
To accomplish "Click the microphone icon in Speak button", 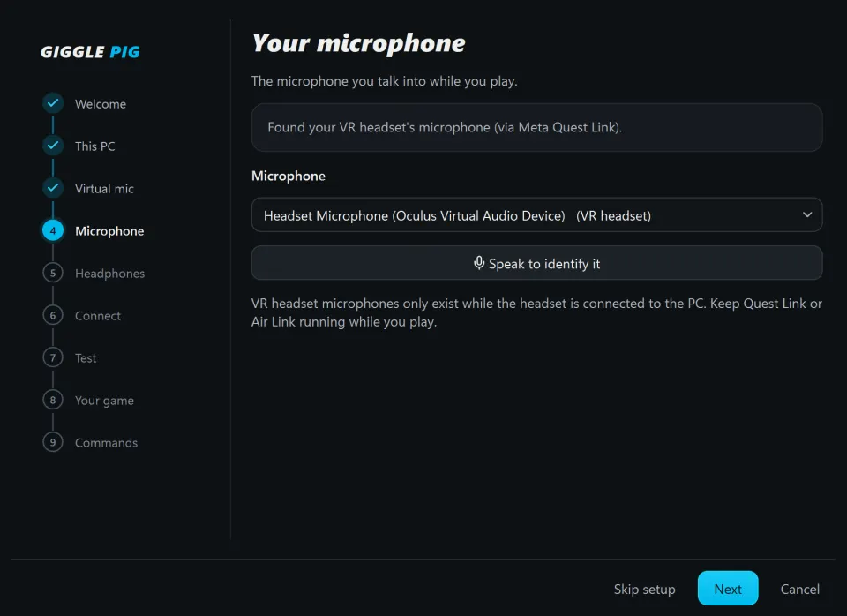I will (478, 263).
